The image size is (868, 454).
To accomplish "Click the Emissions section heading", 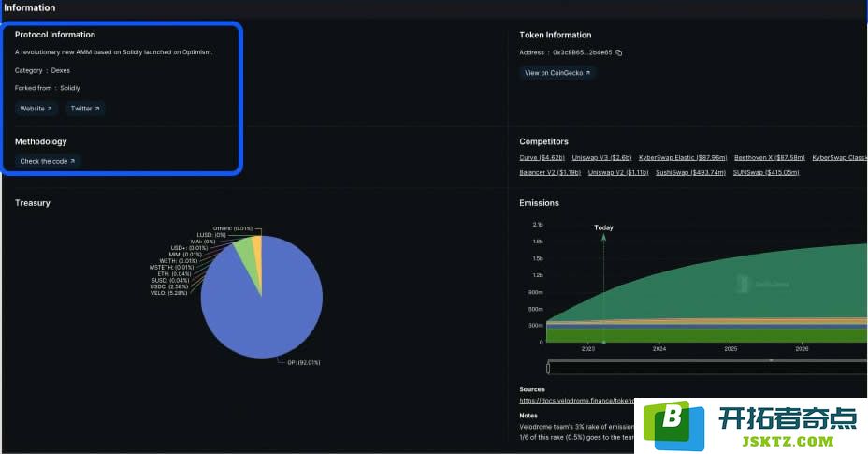I will click(x=539, y=203).
